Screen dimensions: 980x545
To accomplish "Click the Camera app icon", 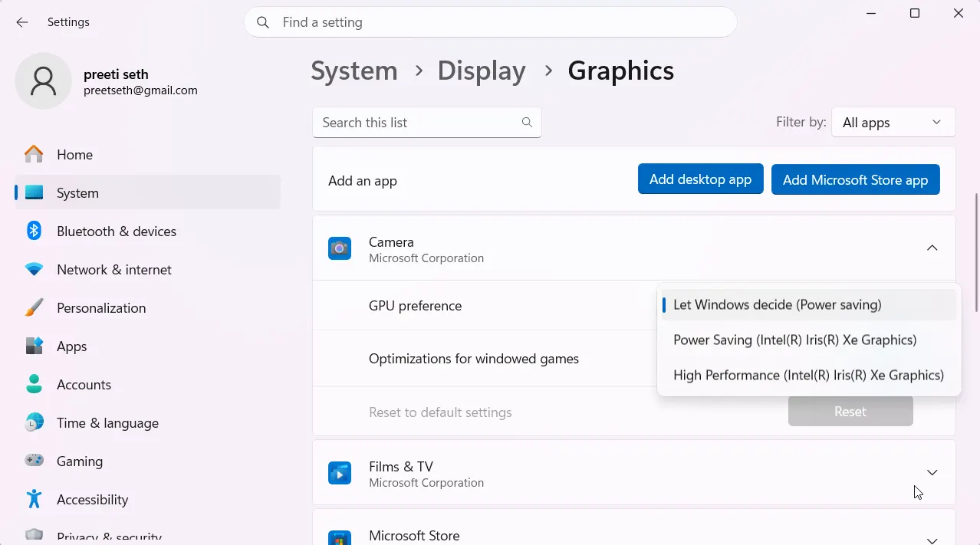I will pos(340,248).
